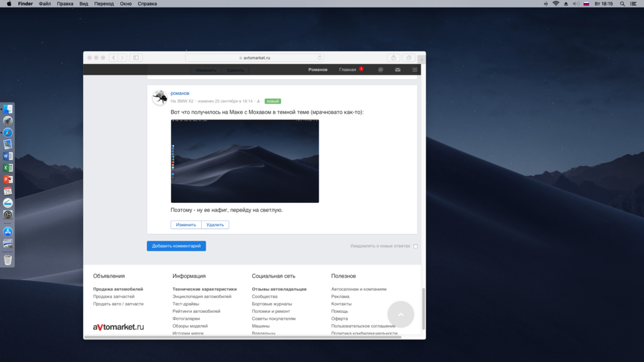644x362 pixels.
Task: Click the scroll-to-top round arrow button
Action: [x=401, y=314]
